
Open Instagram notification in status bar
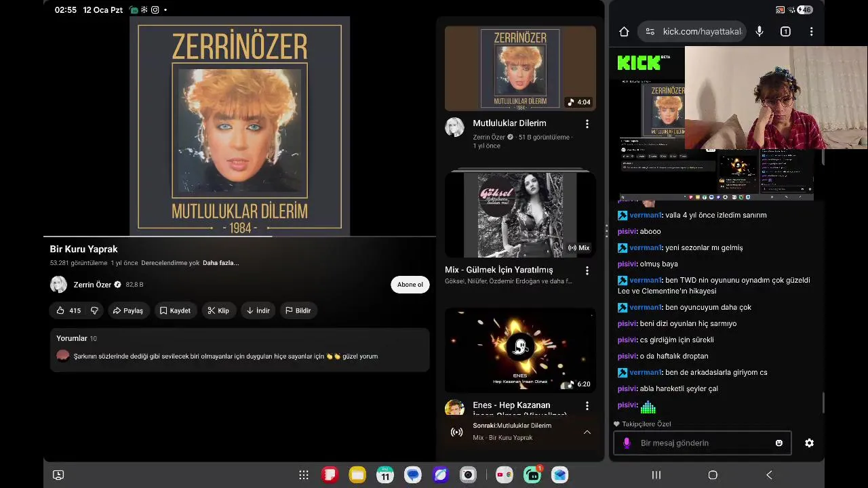coord(155,10)
